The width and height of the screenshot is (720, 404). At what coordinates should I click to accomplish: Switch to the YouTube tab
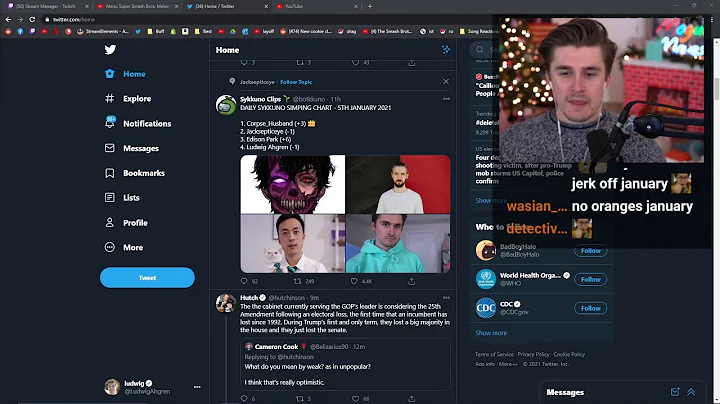[316, 6]
